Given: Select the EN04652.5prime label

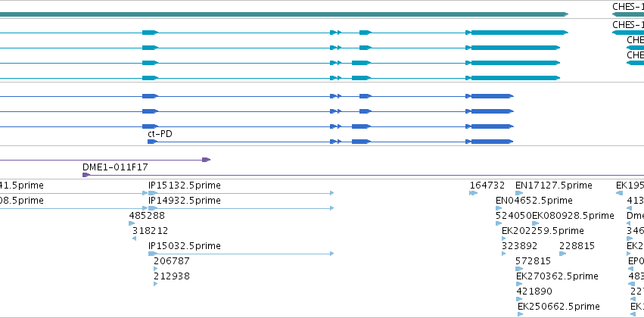Looking at the screenshot, I should (534, 201).
